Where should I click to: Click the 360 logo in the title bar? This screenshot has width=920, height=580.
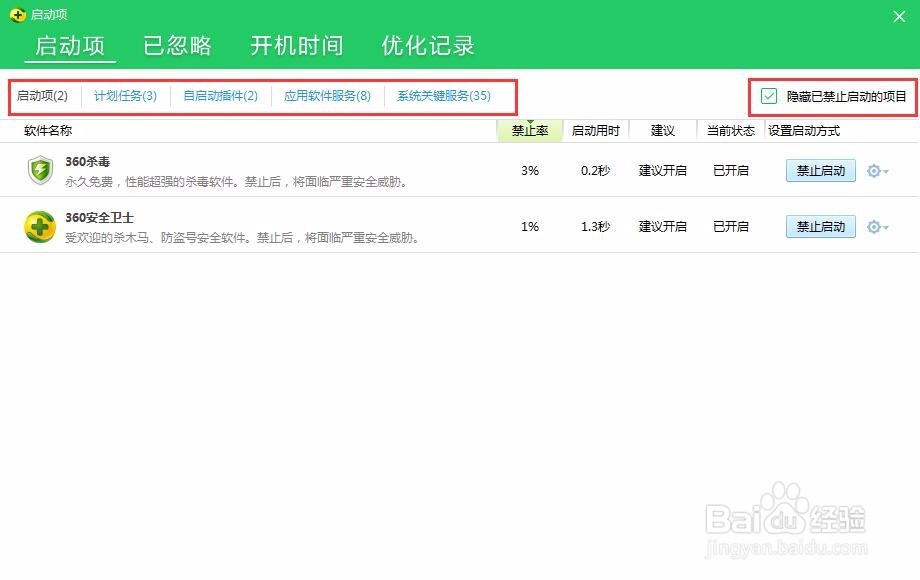pos(18,15)
